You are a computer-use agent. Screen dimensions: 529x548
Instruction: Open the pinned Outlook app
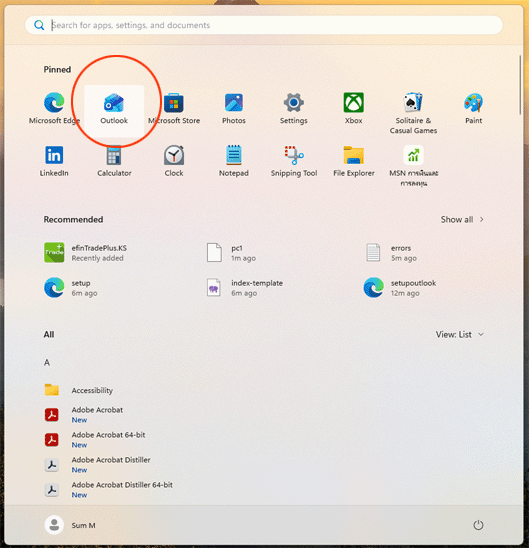114,110
